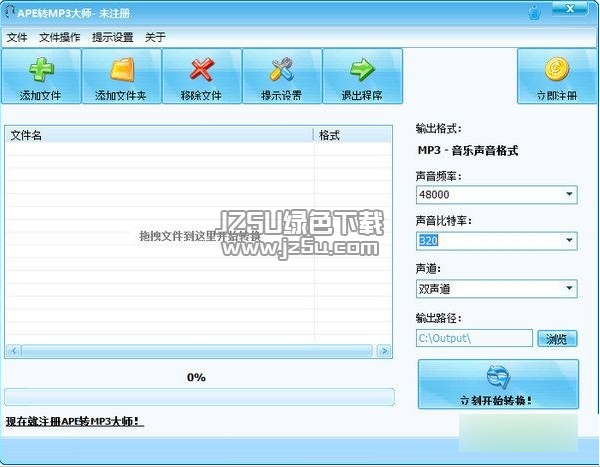Expand the sound frequency 48000 dropdown
The image size is (600, 467).
pyautogui.click(x=569, y=194)
